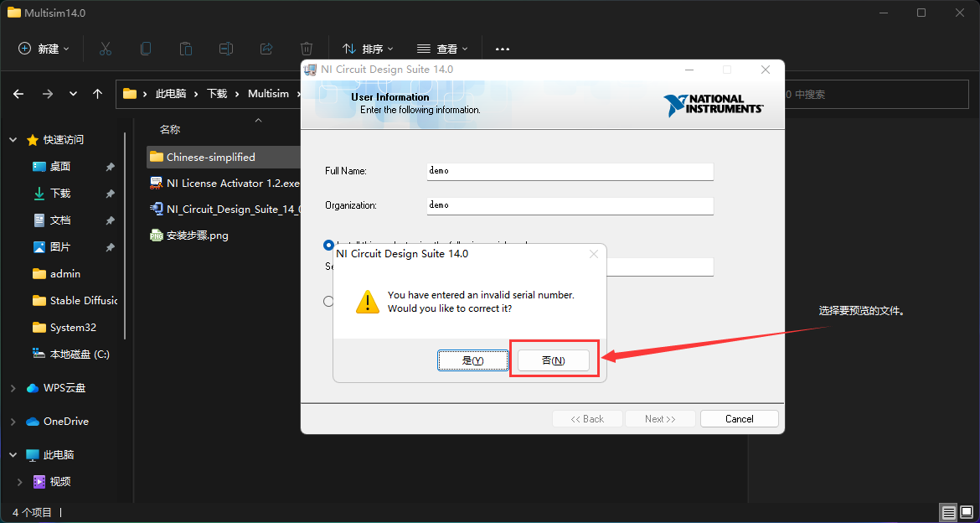Expand the 视频 tree node
Viewport: 980px width, 523px height.
(20, 482)
